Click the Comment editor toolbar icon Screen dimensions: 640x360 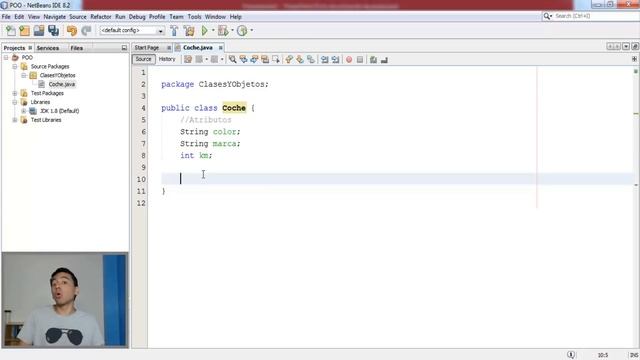373,60
